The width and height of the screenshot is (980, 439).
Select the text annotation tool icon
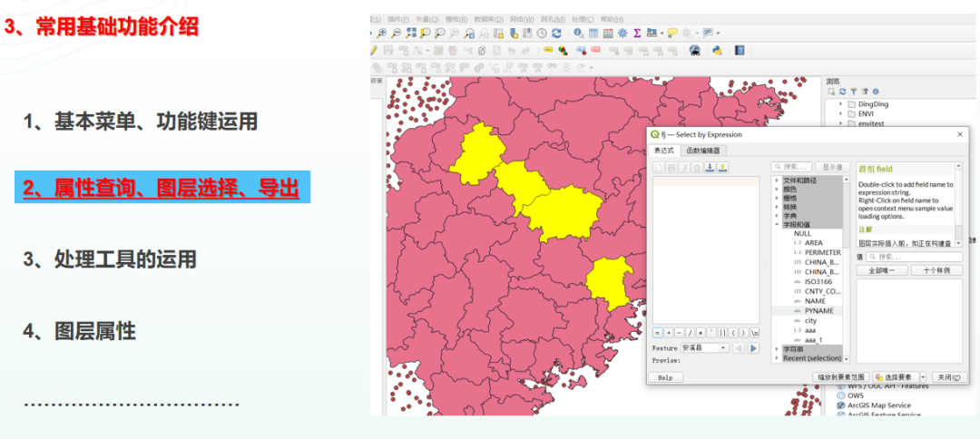(708, 33)
